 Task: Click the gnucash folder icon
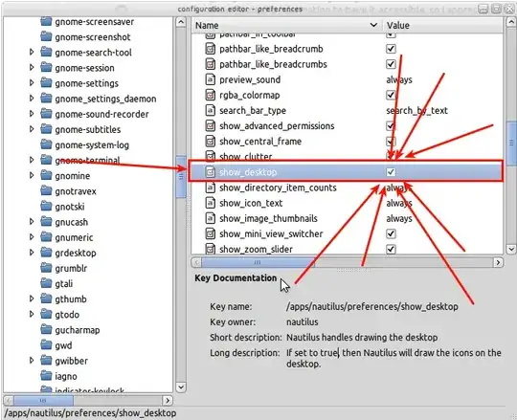coord(46,222)
